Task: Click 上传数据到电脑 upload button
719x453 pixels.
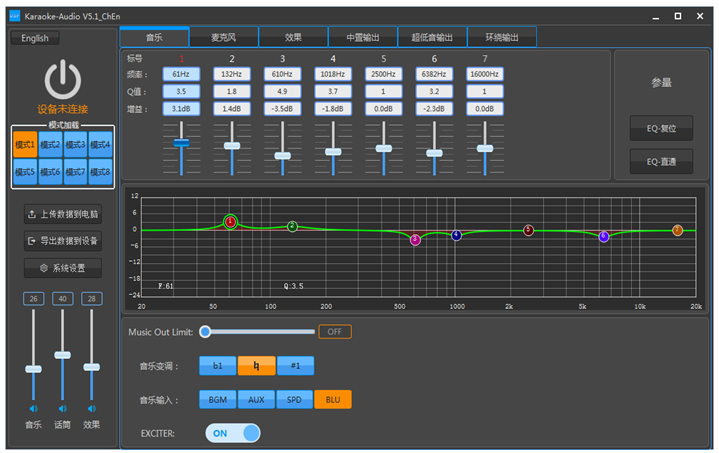Action: click(63, 214)
